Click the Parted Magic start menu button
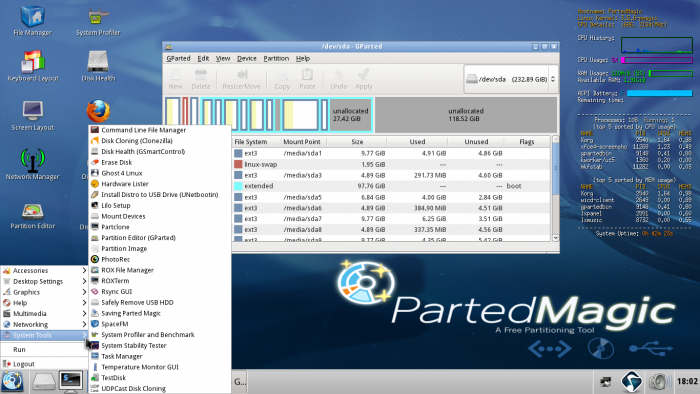This screenshot has height=394, width=700. coord(12,382)
